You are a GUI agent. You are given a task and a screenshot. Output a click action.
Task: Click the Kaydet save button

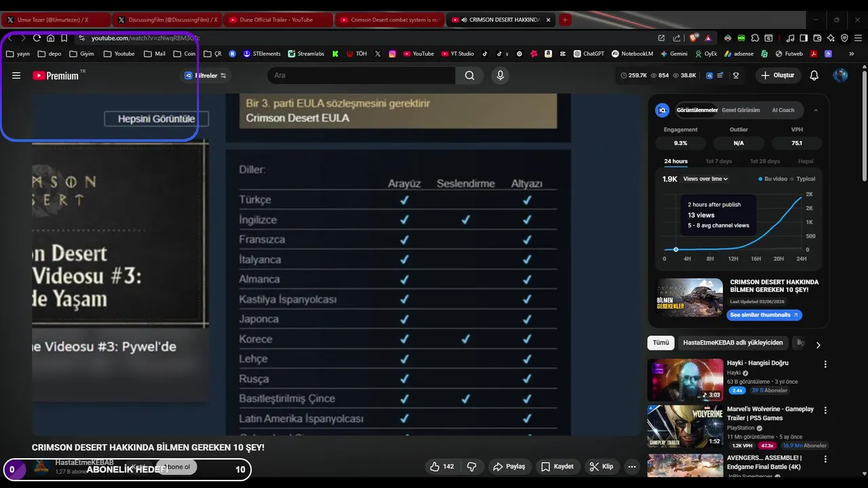point(557,466)
